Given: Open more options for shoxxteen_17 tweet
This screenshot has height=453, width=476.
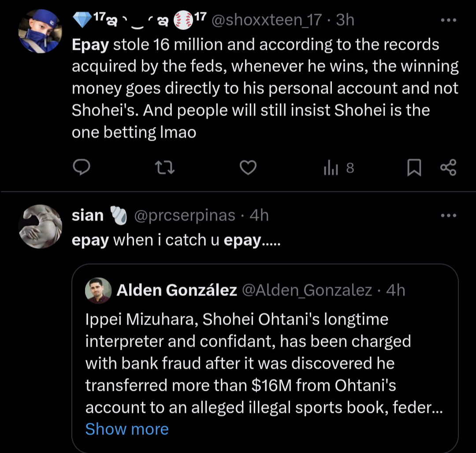Looking at the screenshot, I should 449,20.
